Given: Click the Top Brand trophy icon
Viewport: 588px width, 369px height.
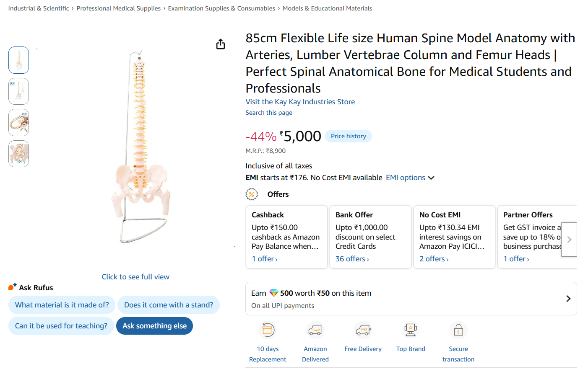Looking at the screenshot, I should click(411, 330).
